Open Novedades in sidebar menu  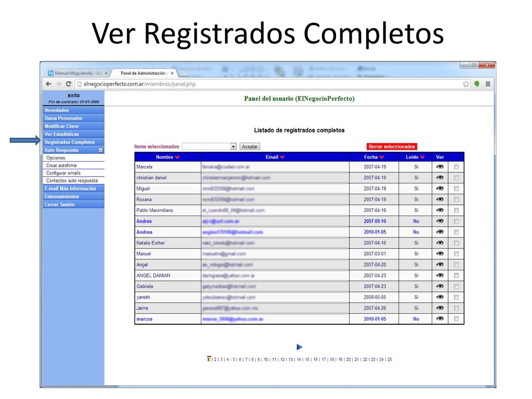73,110
